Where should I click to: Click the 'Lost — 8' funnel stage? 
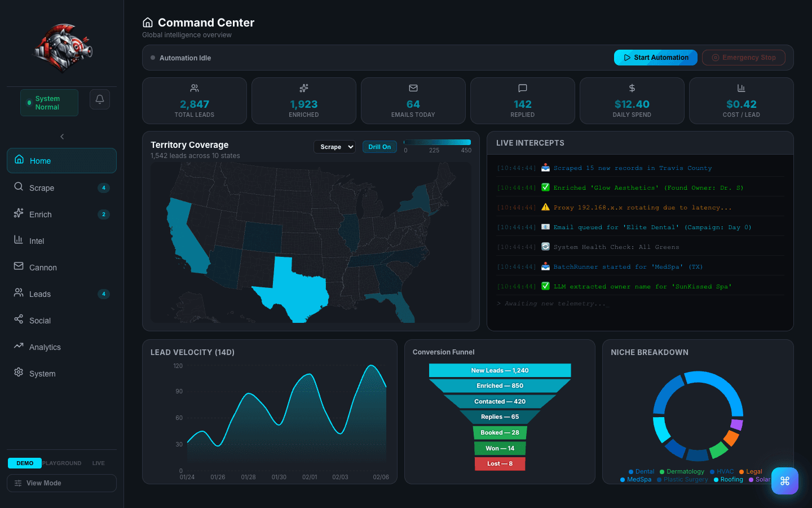[500, 464]
